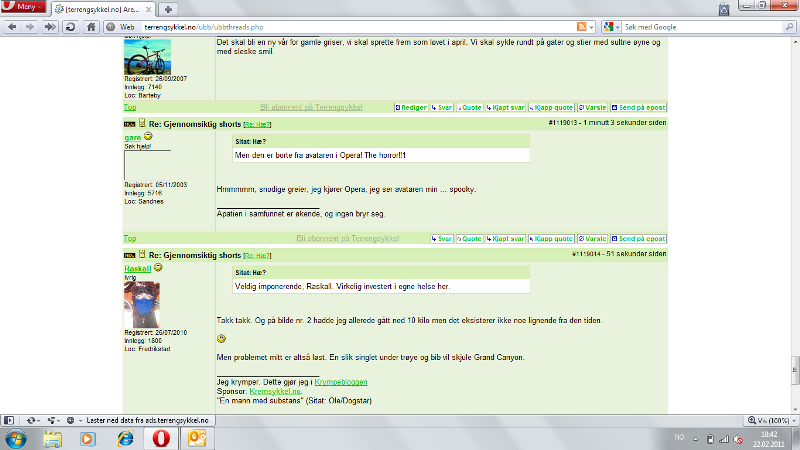
Task: Open the Google search engine dropdown
Action: coord(611,26)
